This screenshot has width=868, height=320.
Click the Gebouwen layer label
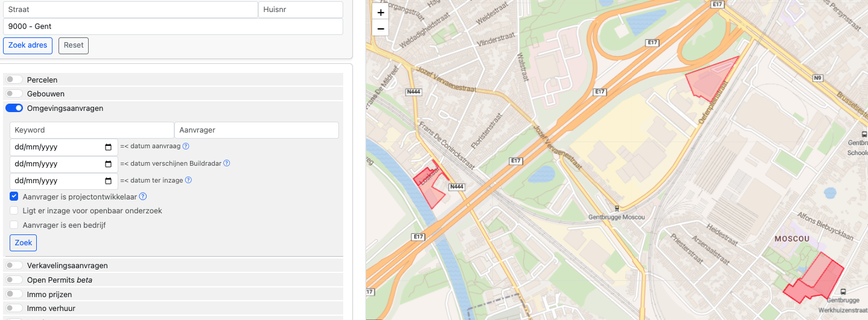46,94
